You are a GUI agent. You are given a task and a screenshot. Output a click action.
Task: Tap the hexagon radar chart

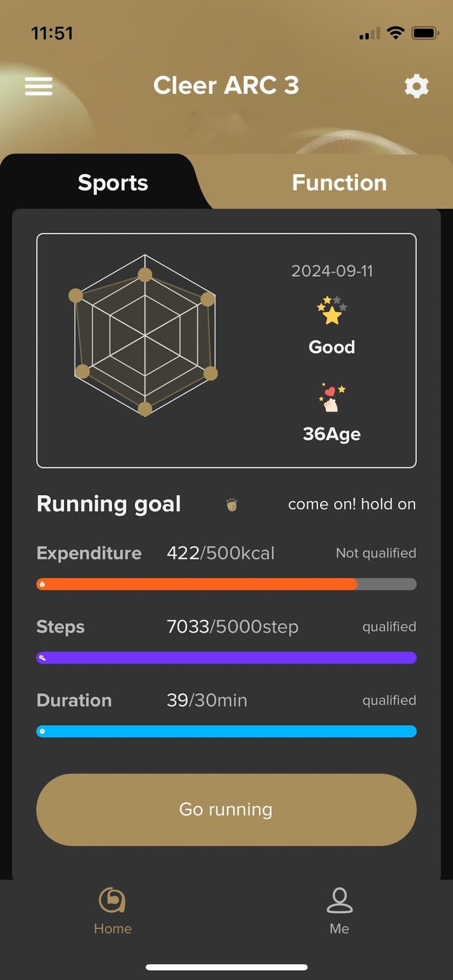[x=145, y=336]
